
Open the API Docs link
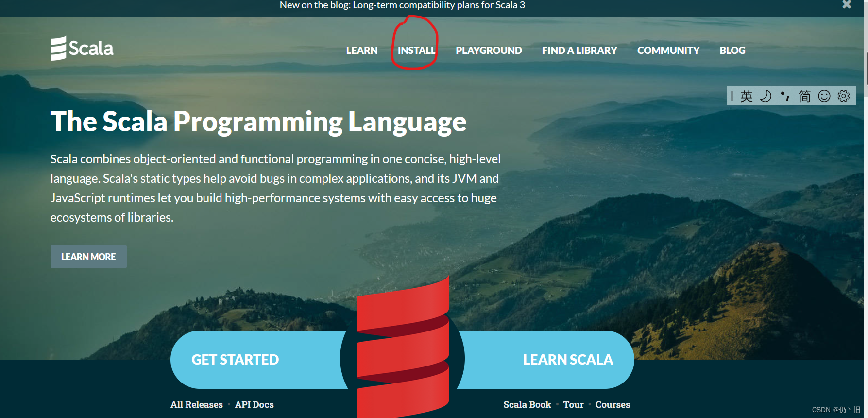pyautogui.click(x=255, y=404)
